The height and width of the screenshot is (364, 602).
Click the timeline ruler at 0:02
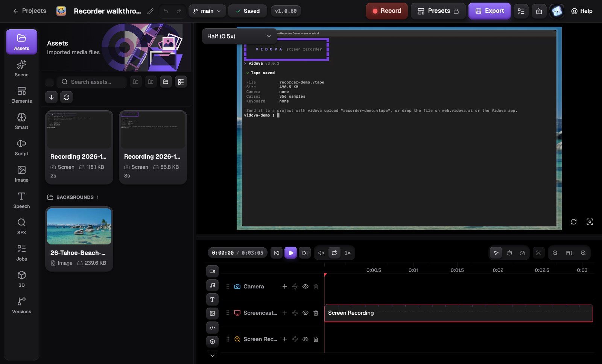click(x=498, y=270)
